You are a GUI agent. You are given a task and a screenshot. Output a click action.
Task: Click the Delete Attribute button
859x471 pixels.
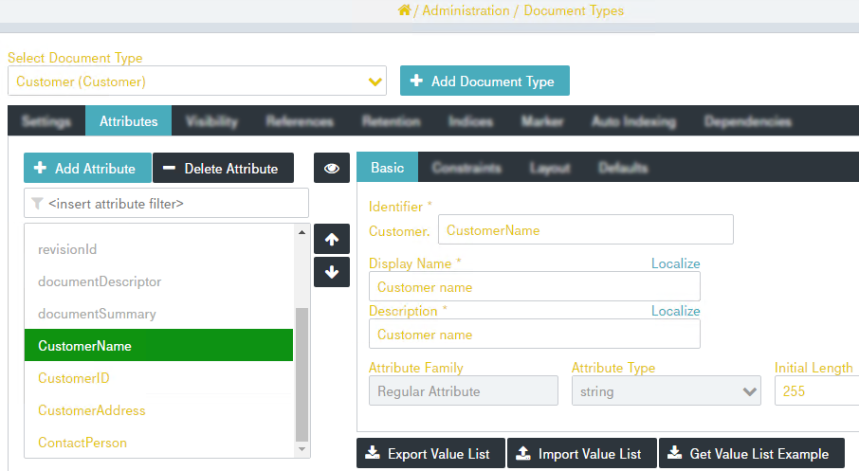[223, 168]
